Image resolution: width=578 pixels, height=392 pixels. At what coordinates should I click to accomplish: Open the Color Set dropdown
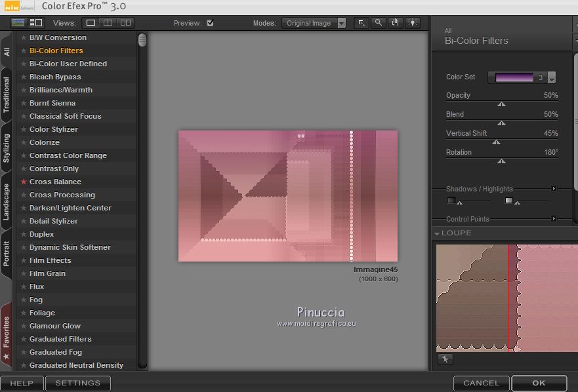coord(552,77)
